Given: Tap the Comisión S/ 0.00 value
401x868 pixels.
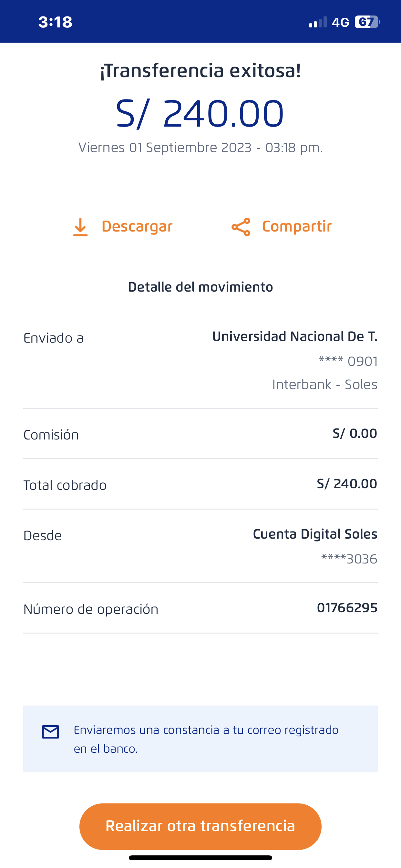Looking at the screenshot, I should (x=355, y=433).
